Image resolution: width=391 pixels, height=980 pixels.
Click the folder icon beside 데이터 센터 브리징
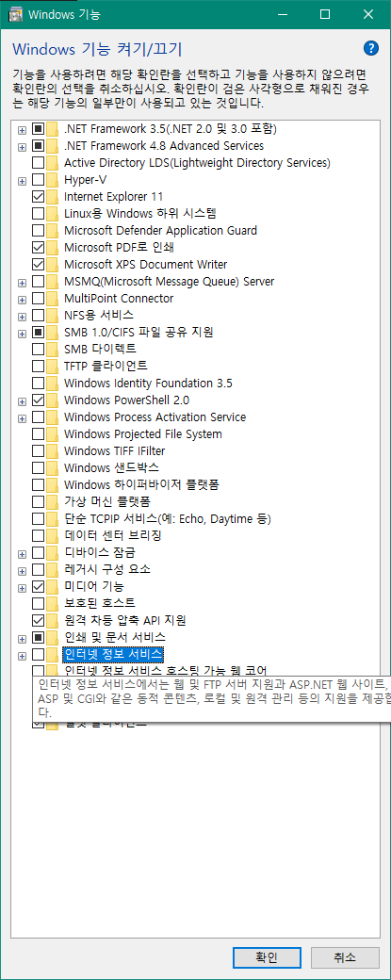click(x=53, y=535)
